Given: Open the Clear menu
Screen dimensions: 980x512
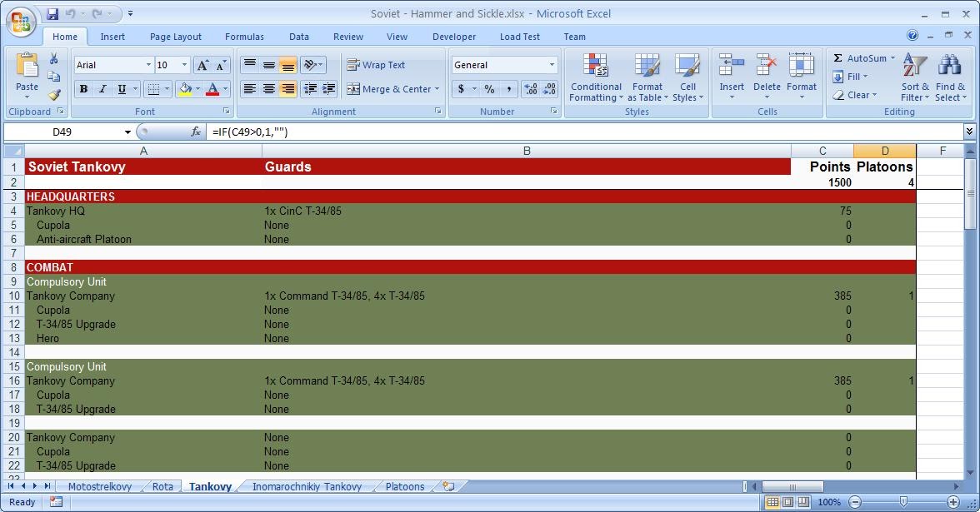Looking at the screenshot, I should point(854,95).
